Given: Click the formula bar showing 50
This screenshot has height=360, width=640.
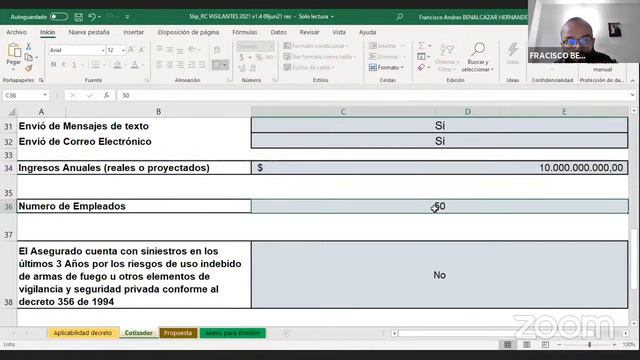Looking at the screenshot, I should click(x=373, y=95).
